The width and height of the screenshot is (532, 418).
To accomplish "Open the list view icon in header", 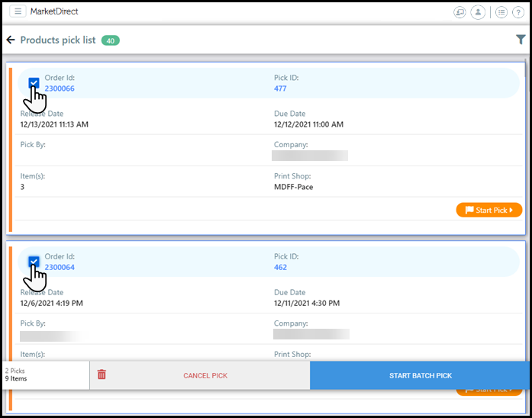I will (x=501, y=12).
